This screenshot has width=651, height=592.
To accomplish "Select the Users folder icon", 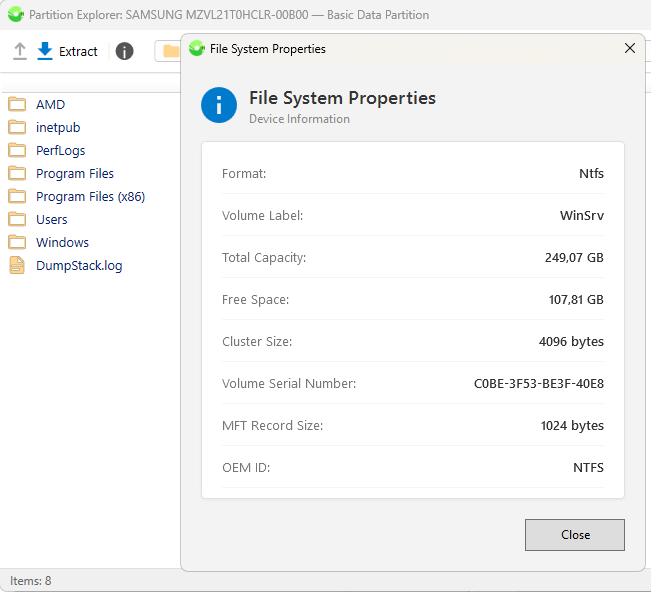I will pyautogui.click(x=17, y=219).
